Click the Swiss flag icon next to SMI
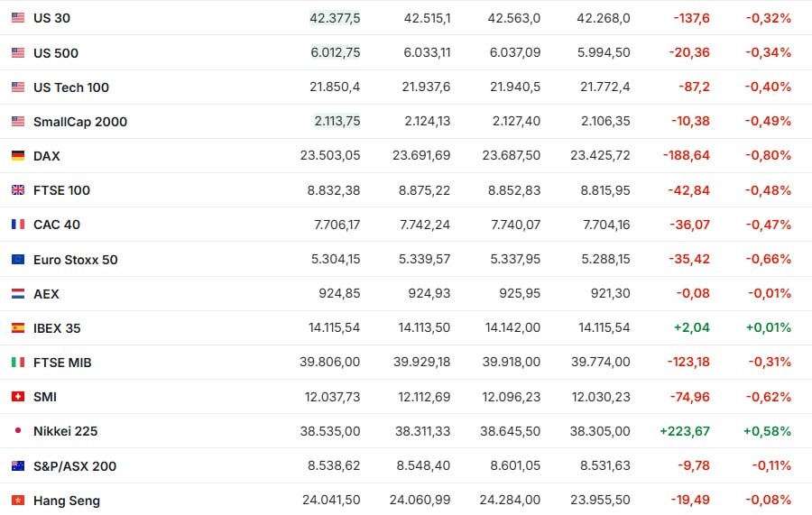812x515 pixels. tap(18, 397)
